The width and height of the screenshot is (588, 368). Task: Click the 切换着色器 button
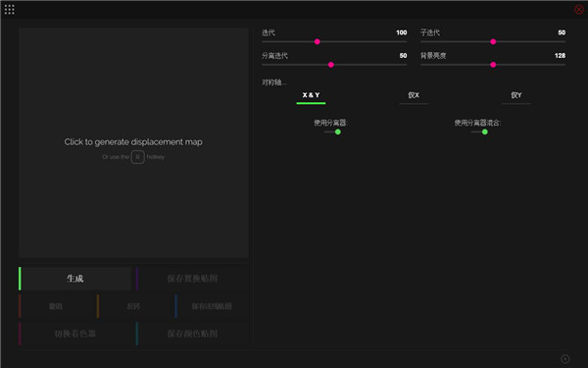pyautogui.click(x=75, y=334)
